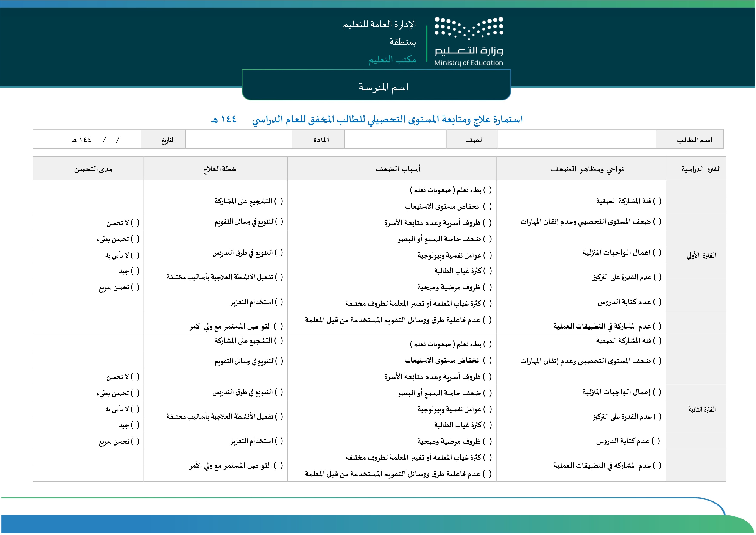Click 'مكتب التعليم' green header text
The image size is (756, 535).
392,60
